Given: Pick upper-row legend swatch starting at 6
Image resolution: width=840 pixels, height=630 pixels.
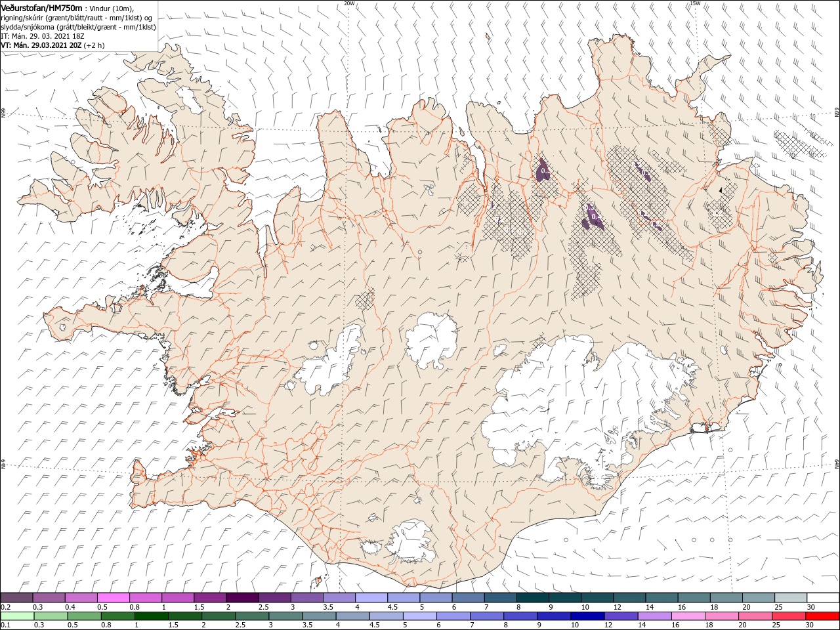Looking at the screenshot, I should tap(468, 598).
